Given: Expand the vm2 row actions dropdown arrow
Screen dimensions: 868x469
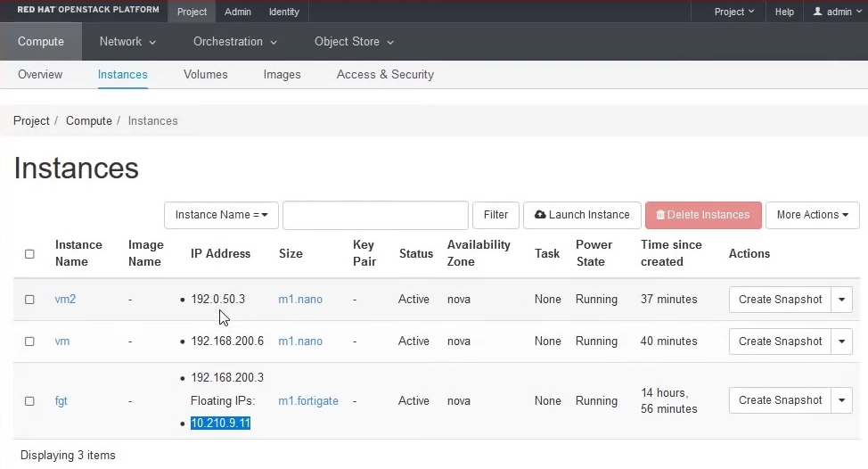Looking at the screenshot, I should coord(841,300).
